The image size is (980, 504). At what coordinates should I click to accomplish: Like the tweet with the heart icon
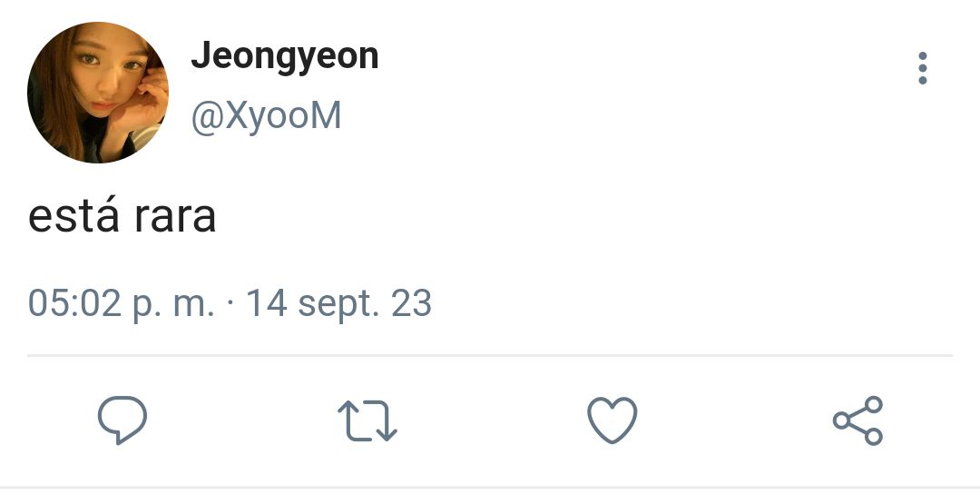point(612,420)
